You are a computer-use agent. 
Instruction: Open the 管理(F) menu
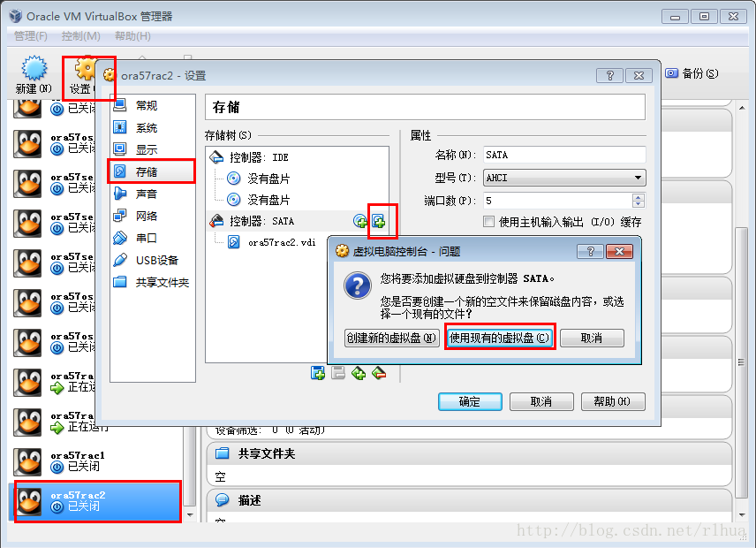pyautogui.click(x=31, y=36)
